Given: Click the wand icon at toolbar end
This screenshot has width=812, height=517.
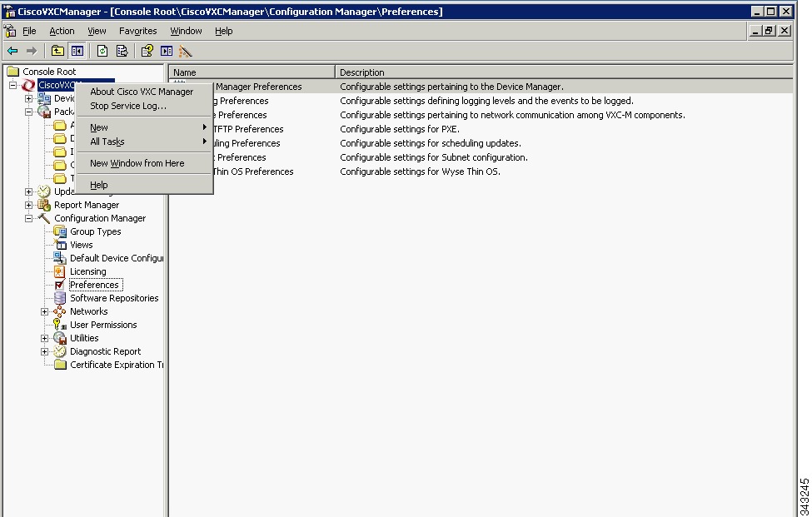Looking at the screenshot, I should (x=186, y=51).
